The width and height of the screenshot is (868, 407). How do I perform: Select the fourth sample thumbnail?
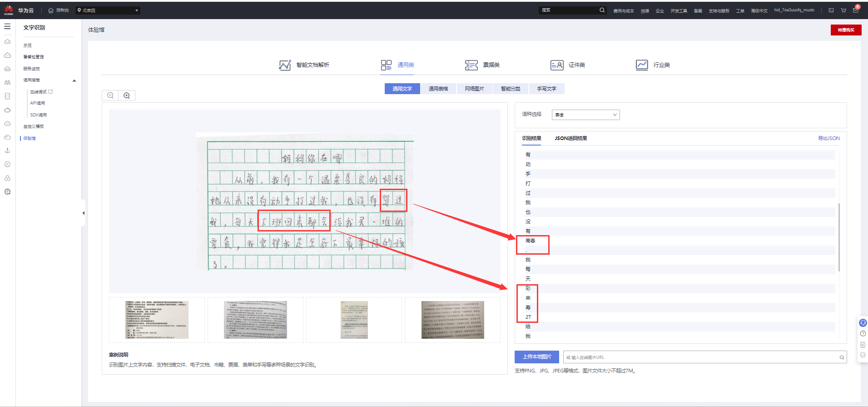tap(452, 320)
